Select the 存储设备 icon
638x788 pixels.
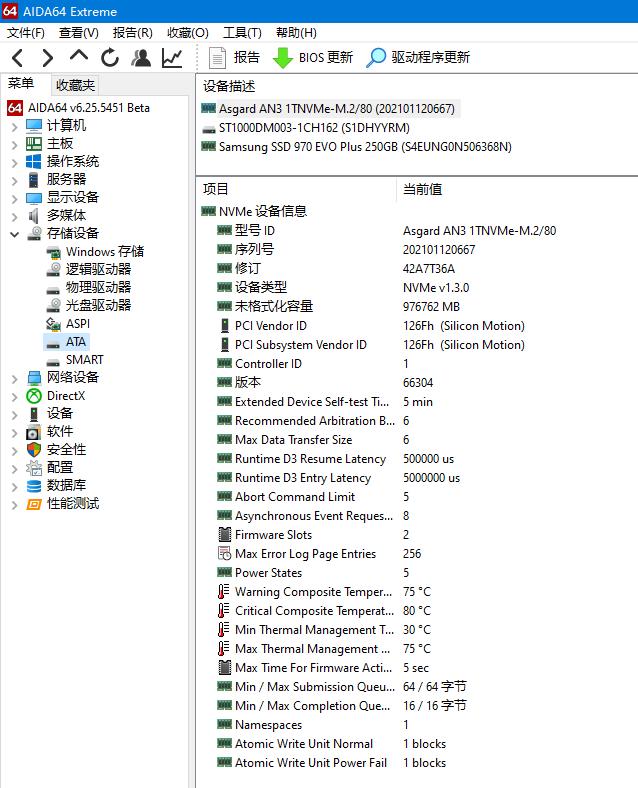34,233
